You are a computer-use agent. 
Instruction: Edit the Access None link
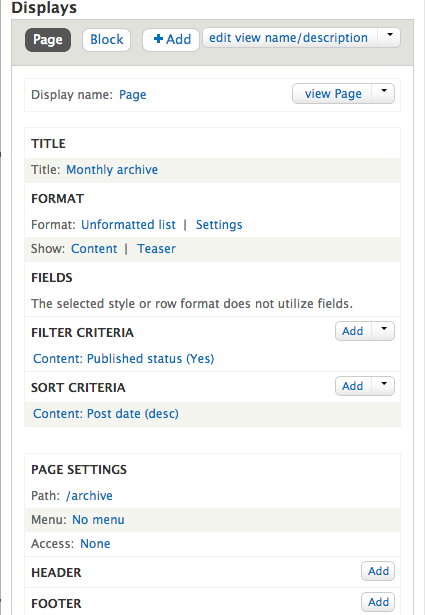pyautogui.click(x=95, y=544)
